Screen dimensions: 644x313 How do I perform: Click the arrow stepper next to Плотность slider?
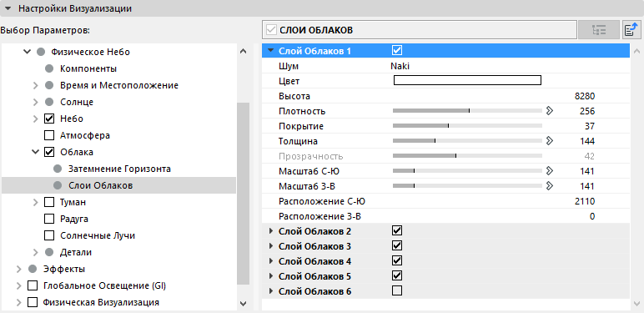[550, 111]
